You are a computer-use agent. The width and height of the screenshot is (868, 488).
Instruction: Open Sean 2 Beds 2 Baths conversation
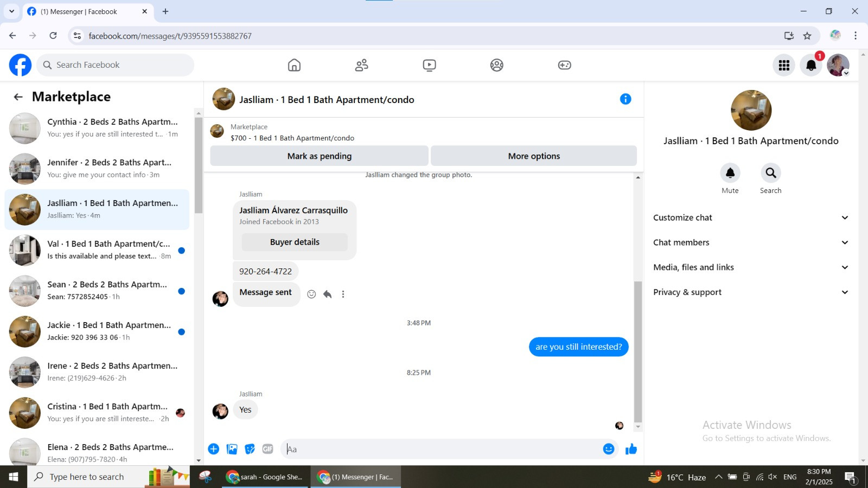97,291
